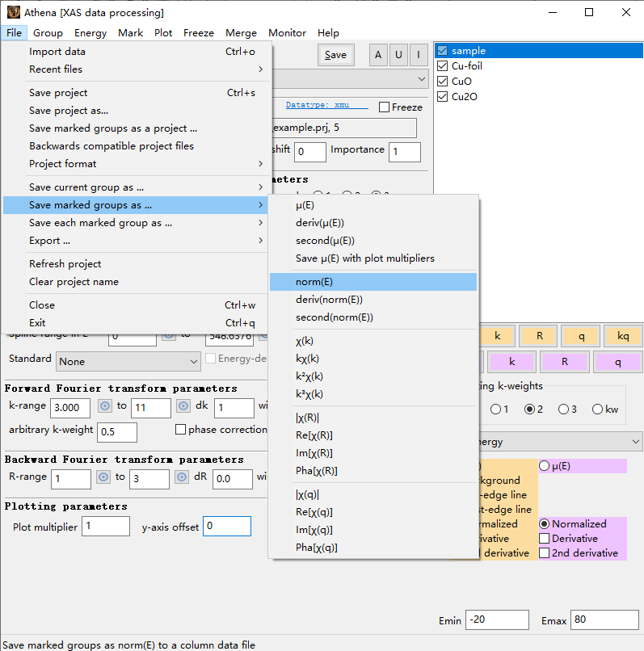Select norm(E) in the save submenu
The height and width of the screenshot is (651, 644).
[373, 282]
